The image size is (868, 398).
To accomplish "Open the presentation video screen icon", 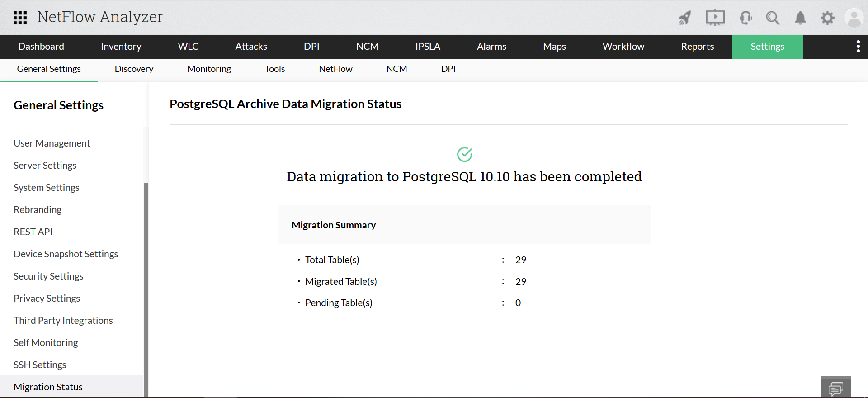I will pos(715,18).
